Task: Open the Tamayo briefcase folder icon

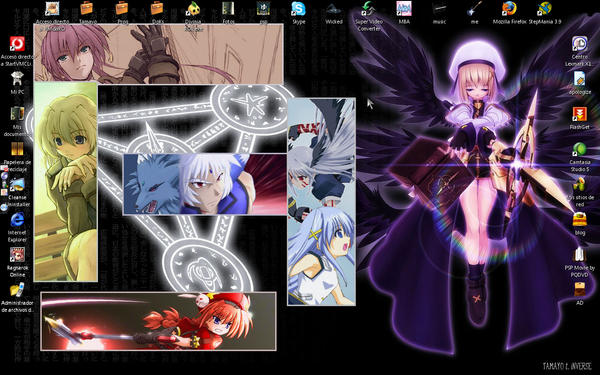Action: pos(86,8)
